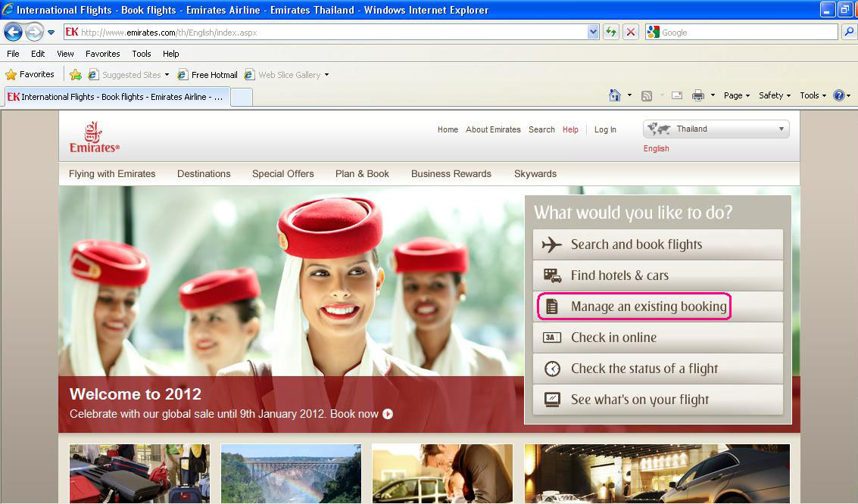Click the luggage thumbnail image
Viewport: 858px width, 504px height.
(139, 474)
